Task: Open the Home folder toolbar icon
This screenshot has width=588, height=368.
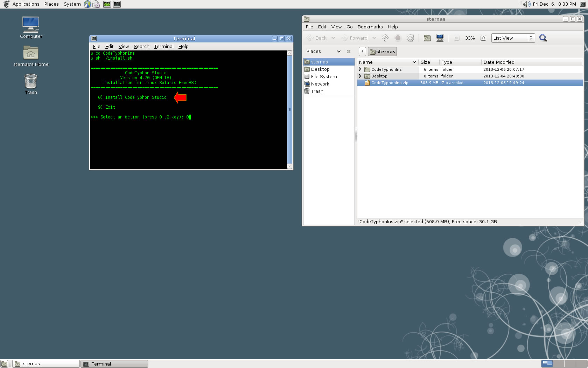Action: [x=427, y=38]
